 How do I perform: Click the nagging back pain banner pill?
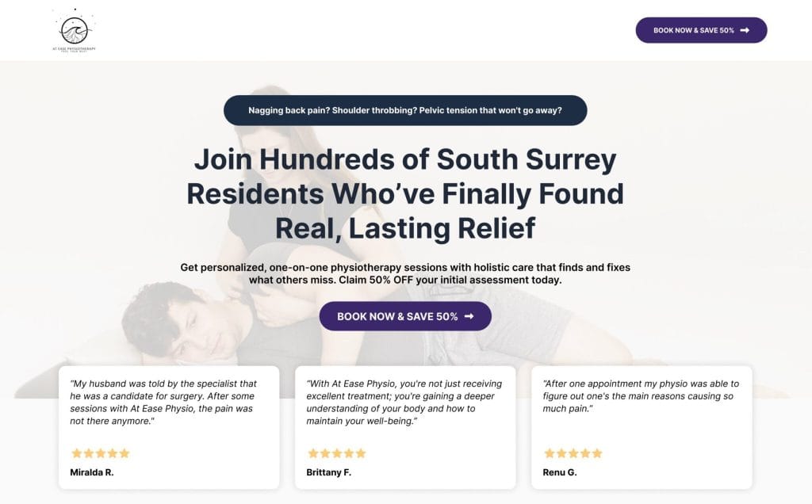(x=405, y=110)
